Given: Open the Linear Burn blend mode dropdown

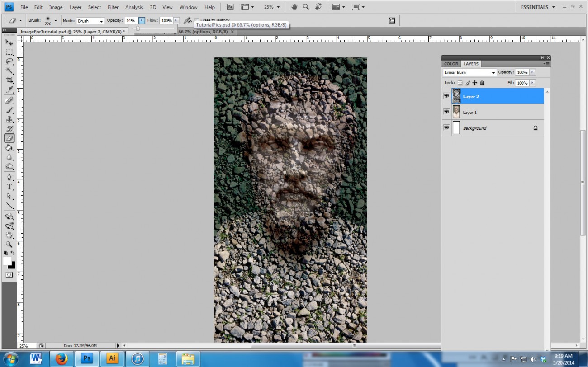Looking at the screenshot, I should 493,72.
